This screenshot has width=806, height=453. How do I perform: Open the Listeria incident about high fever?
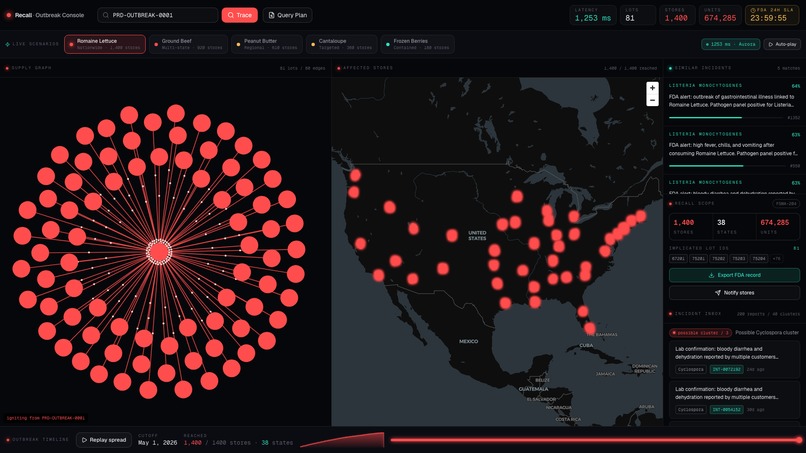pos(734,150)
